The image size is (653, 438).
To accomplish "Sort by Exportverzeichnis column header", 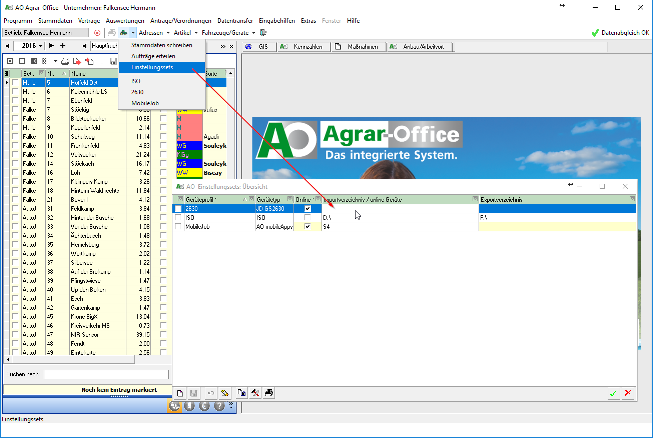I will tap(557, 199).
